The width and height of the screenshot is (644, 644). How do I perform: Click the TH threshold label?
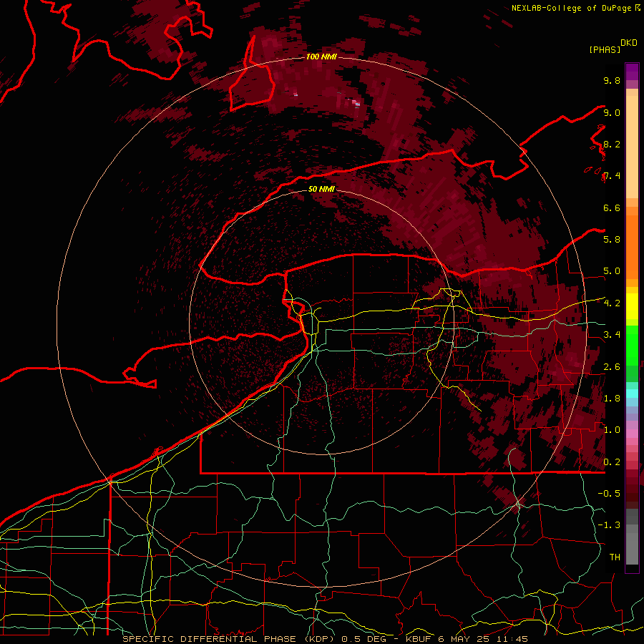tap(615, 557)
